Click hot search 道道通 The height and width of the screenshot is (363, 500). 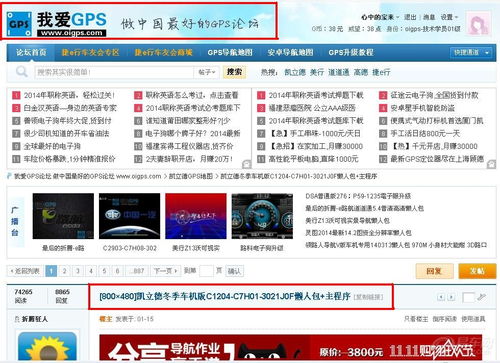point(339,72)
